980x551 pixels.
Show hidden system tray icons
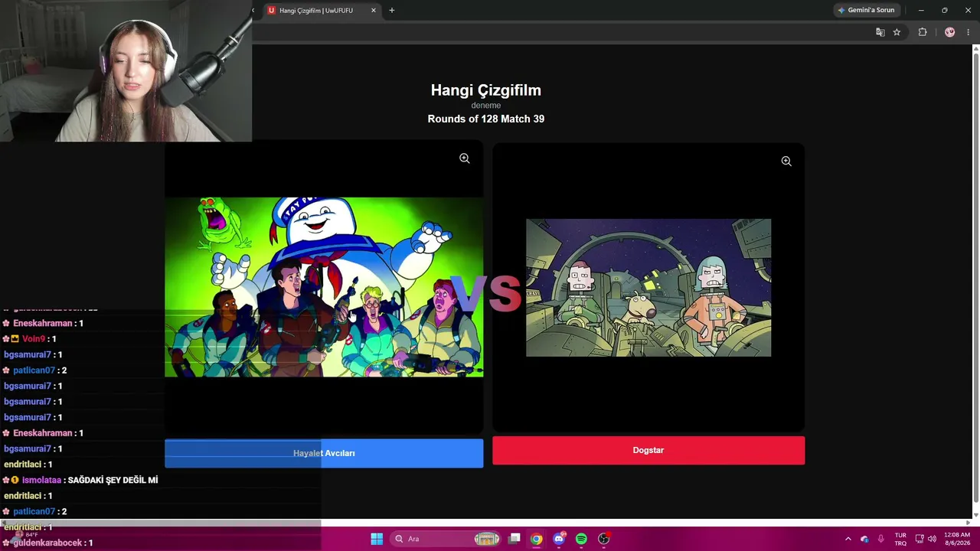tap(848, 539)
